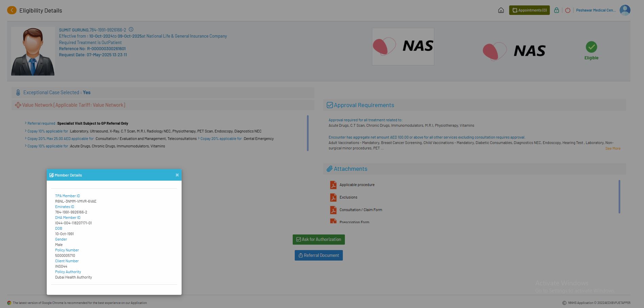644x308 pixels.
Task: Open the Applicable procedure attachment
Action: pos(357,185)
